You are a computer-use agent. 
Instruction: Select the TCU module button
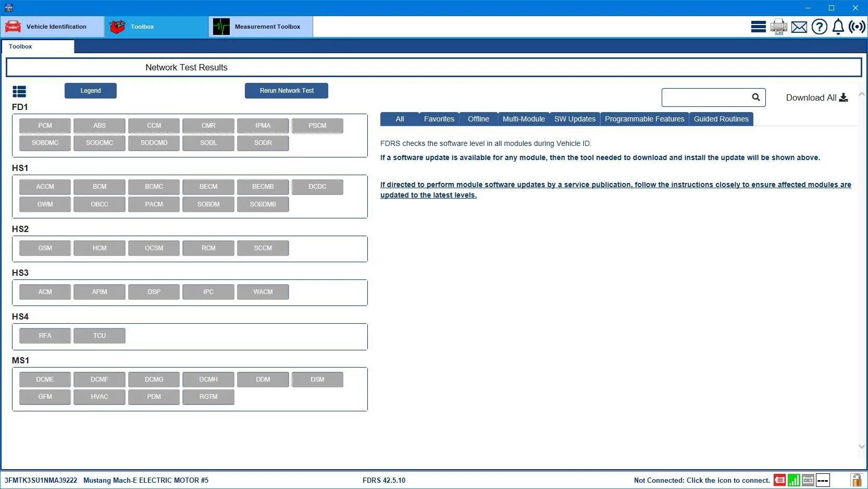point(100,336)
